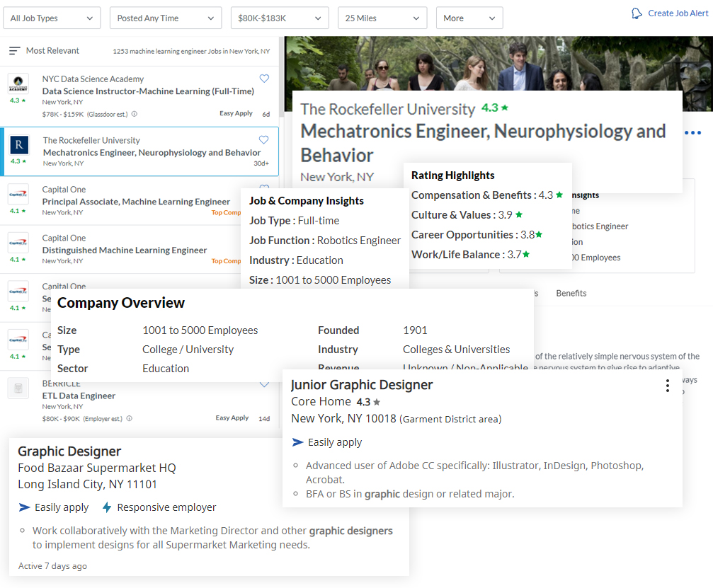The image size is (713, 588).
Task: Save the NYC Data Science Academy job heart
Action: pos(264,78)
